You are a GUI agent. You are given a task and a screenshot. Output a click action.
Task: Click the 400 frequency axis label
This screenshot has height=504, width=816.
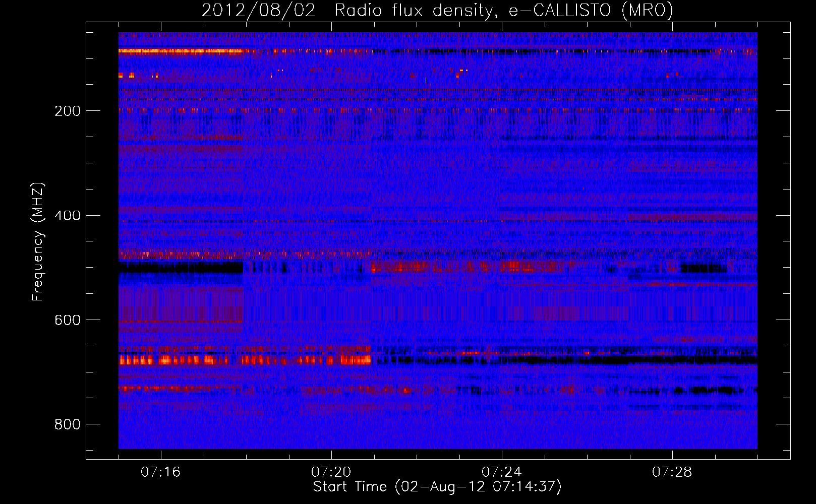tap(68, 216)
